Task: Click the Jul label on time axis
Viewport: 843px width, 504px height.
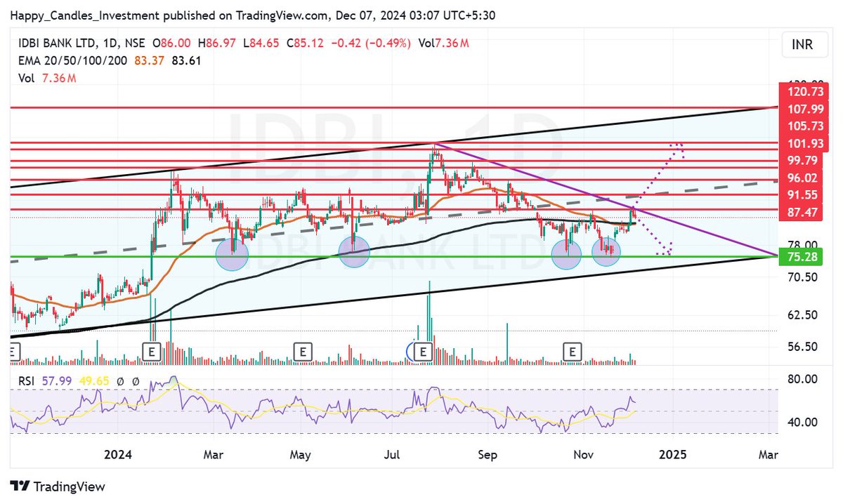Action: click(393, 455)
